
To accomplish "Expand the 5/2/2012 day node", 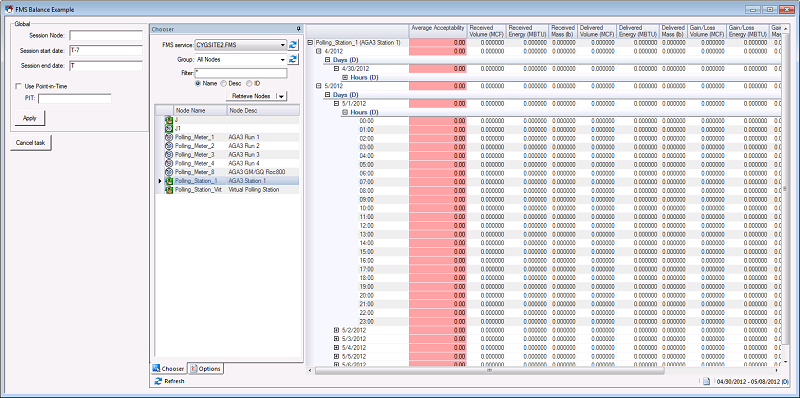I will pos(336,330).
